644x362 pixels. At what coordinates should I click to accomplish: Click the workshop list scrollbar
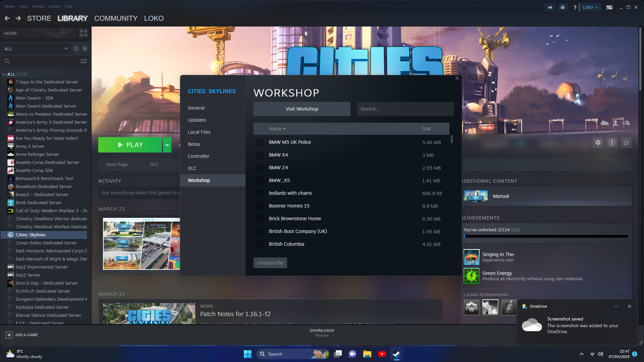tap(452, 139)
